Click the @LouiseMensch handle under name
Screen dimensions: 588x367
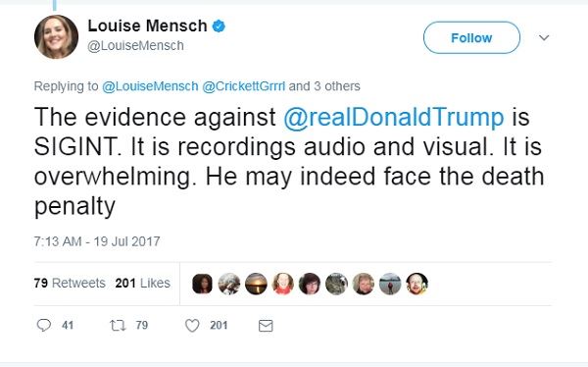(x=136, y=46)
